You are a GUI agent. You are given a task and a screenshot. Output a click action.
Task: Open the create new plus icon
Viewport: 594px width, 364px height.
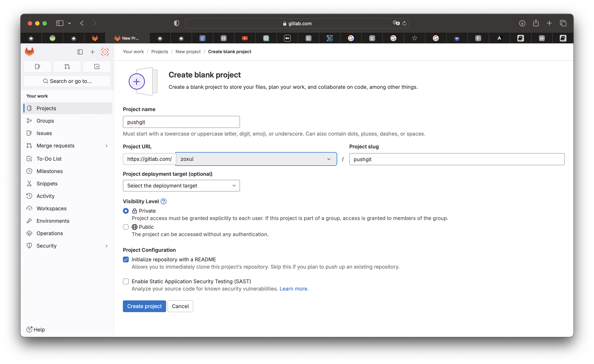click(x=92, y=52)
